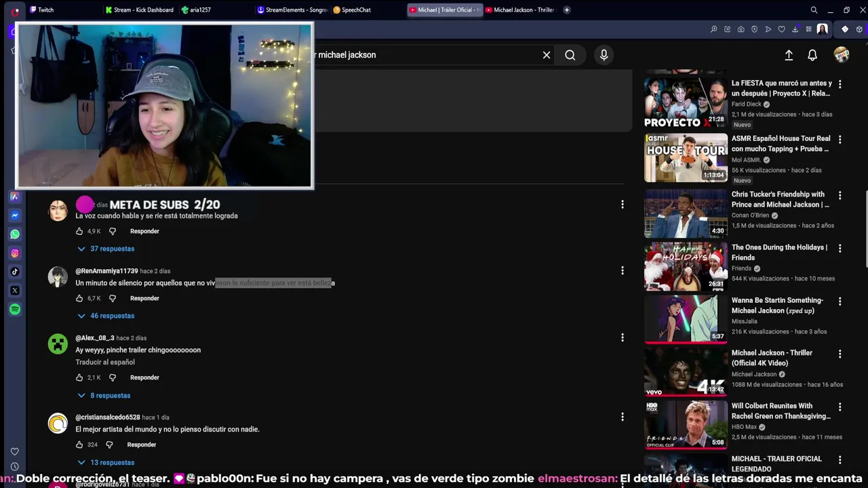Click the browser profile picture in the toolbar
The width and height of the screenshot is (868, 488).
coord(823,29)
